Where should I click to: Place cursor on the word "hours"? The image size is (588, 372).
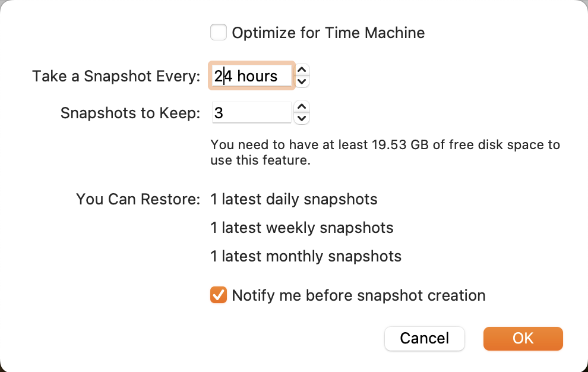257,76
